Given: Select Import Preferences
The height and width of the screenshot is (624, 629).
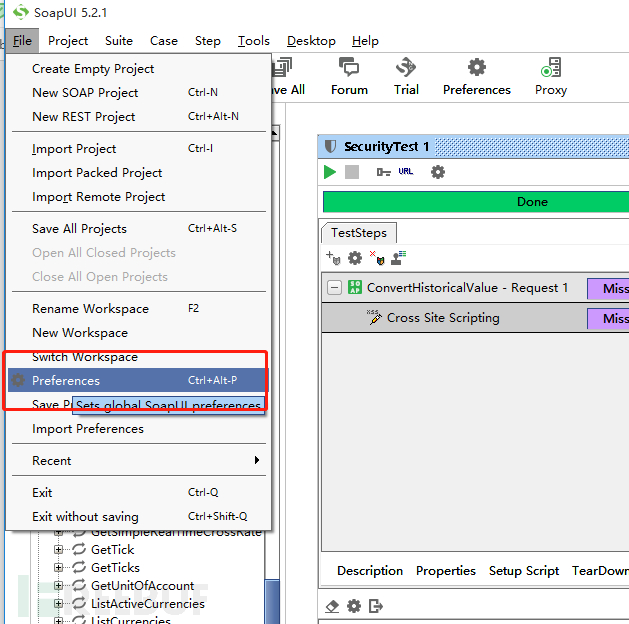Looking at the screenshot, I should tap(138, 429).
